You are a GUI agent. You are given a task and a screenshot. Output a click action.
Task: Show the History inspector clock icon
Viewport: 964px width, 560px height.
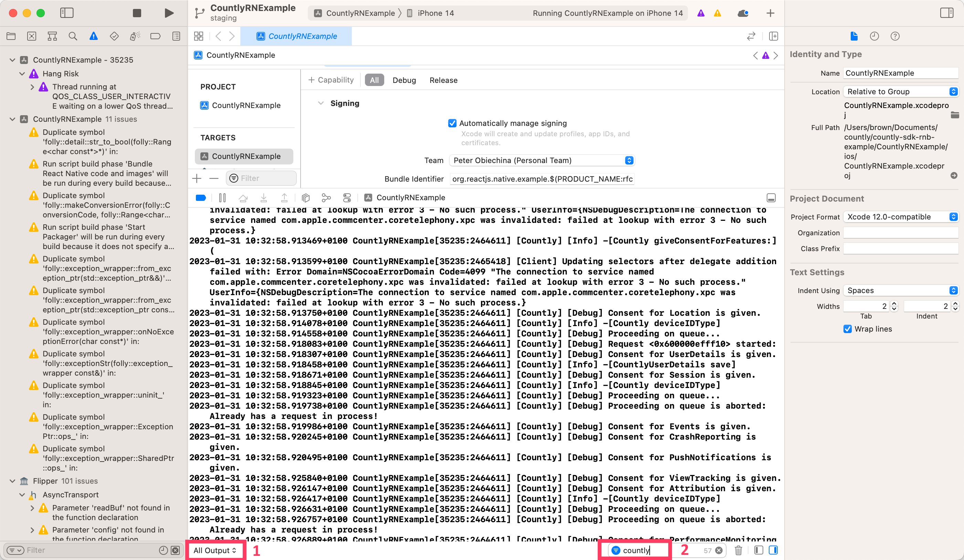click(874, 36)
